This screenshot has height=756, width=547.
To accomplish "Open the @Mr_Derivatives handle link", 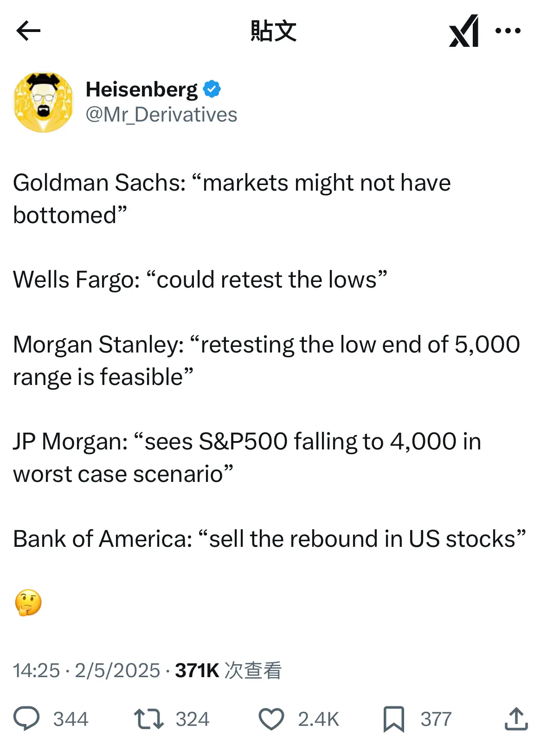I will click(161, 115).
